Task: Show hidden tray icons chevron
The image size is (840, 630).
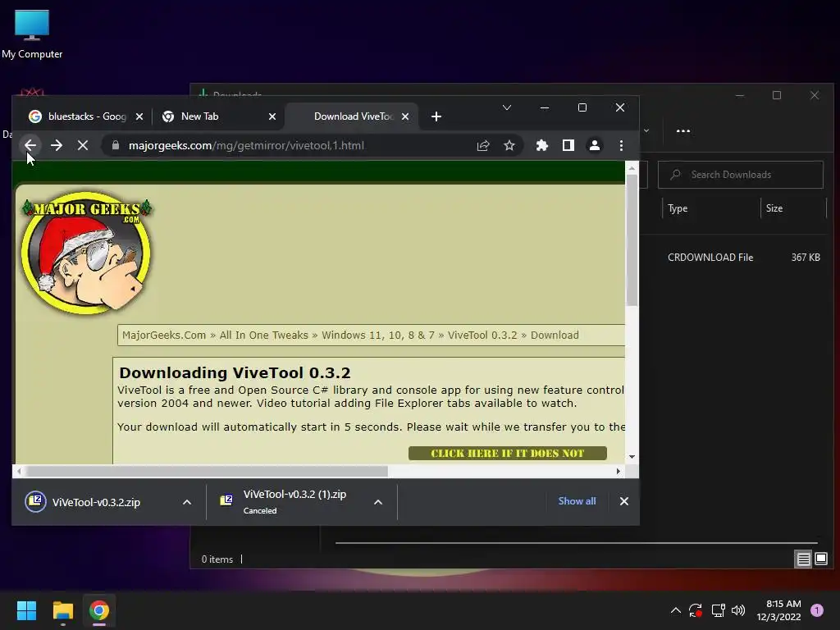Action: [x=676, y=610]
